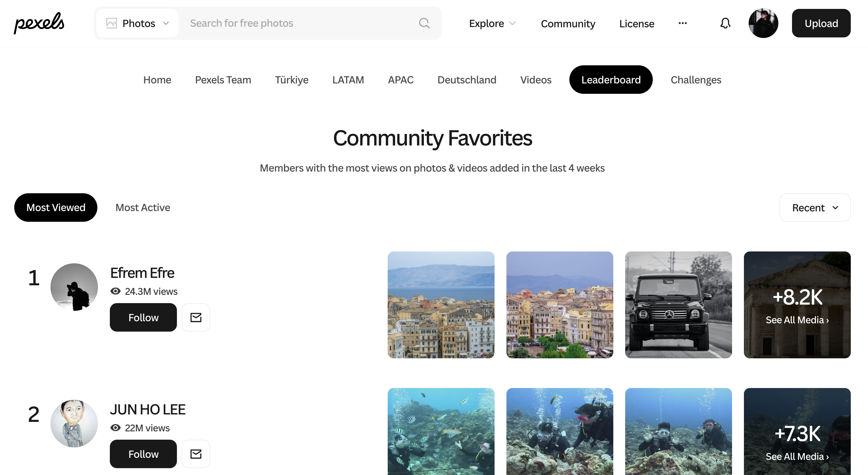Image resolution: width=868 pixels, height=475 pixels.
Task: Open the black Mercedes SUV photo
Action: coord(678,305)
